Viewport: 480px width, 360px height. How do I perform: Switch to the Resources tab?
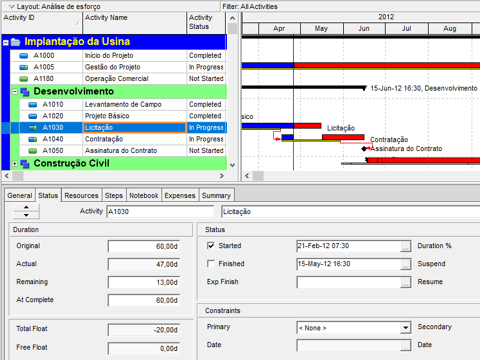pyautogui.click(x=81, y=195)
